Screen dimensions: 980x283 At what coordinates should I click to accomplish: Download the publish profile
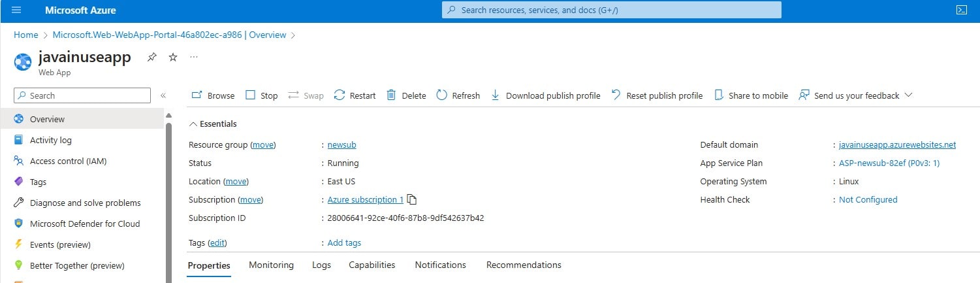545,95
